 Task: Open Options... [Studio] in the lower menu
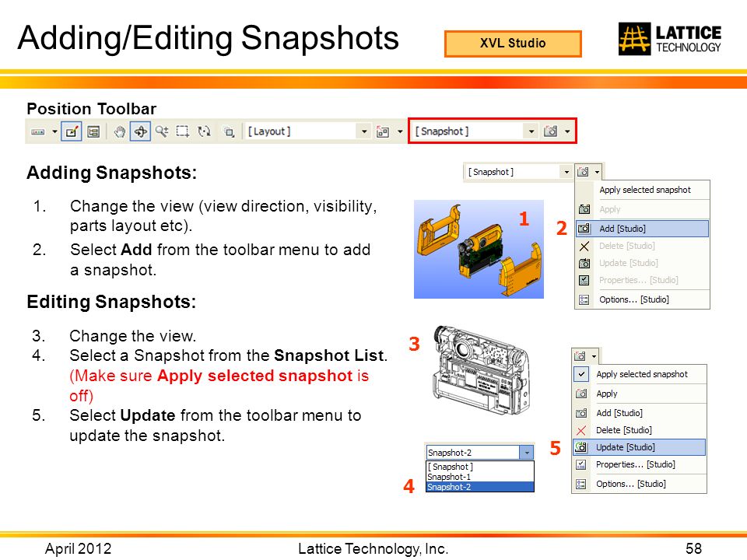click(640, 484)
